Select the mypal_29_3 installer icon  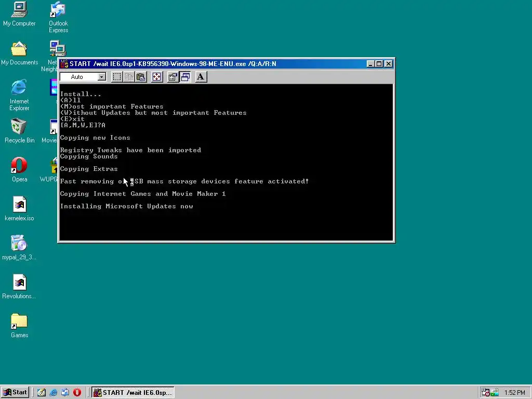coord(19,248)
